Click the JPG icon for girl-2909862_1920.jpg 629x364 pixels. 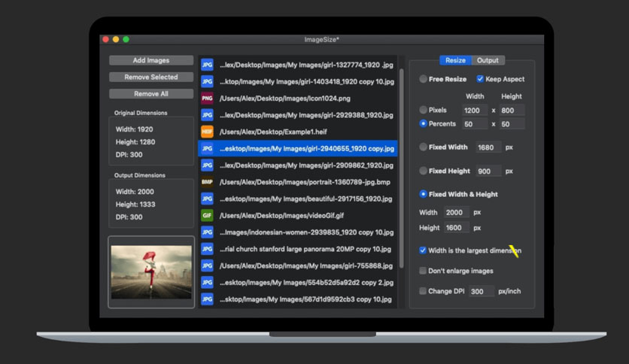[207, 165]
